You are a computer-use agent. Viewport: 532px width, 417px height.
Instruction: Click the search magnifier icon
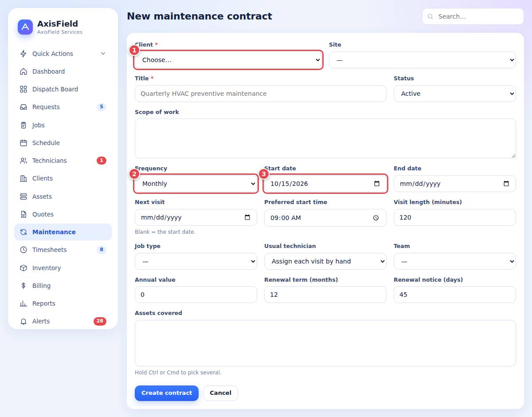pos(430,16)
